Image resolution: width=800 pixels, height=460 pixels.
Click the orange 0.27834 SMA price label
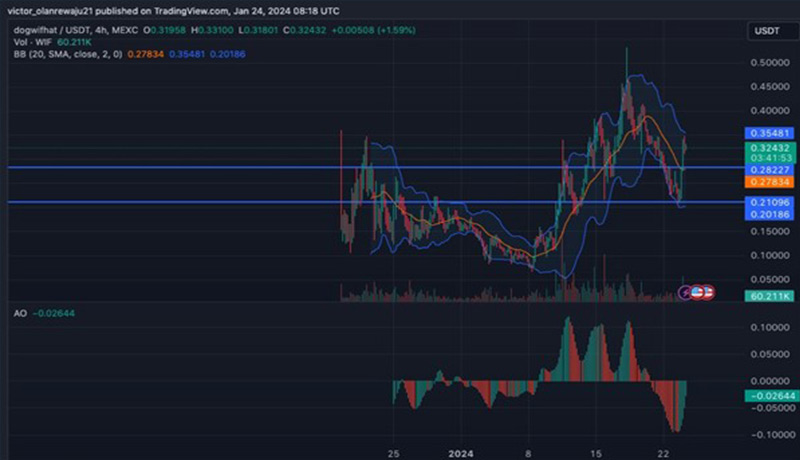point(768,182)
